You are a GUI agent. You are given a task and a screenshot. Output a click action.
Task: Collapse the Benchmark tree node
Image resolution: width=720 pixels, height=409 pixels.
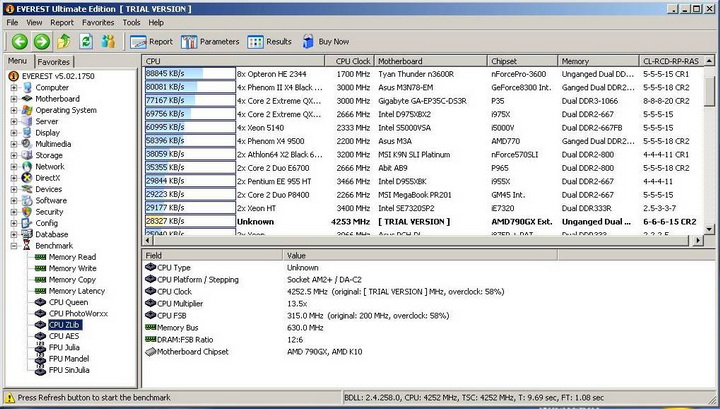coord(14,246)
